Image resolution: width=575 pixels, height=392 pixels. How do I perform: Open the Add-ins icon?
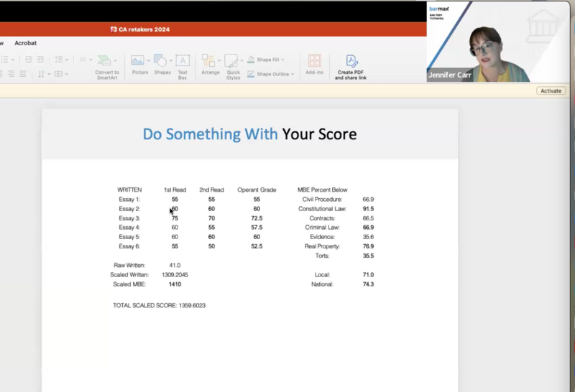pyautogui.click(x=314, y=61)
